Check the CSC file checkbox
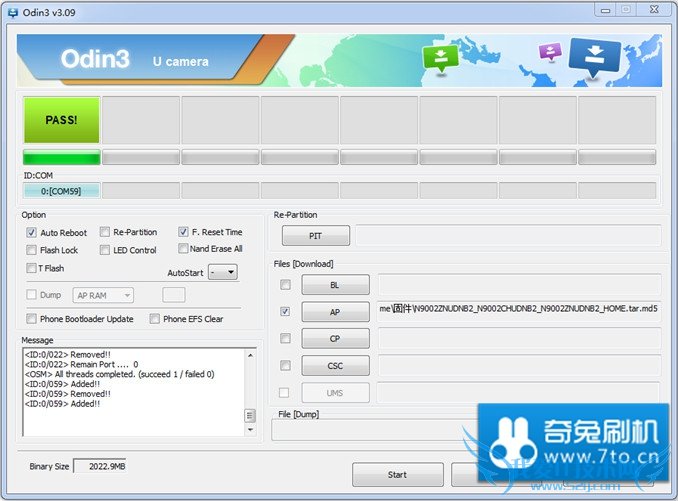Viewport: 678px width, 501px height. point(285,366)
